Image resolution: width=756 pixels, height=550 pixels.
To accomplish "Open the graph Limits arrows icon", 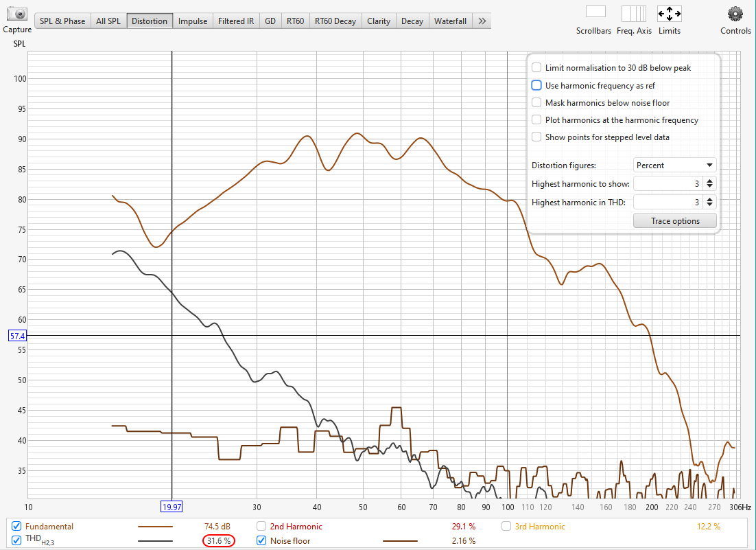I will point(669,14).
